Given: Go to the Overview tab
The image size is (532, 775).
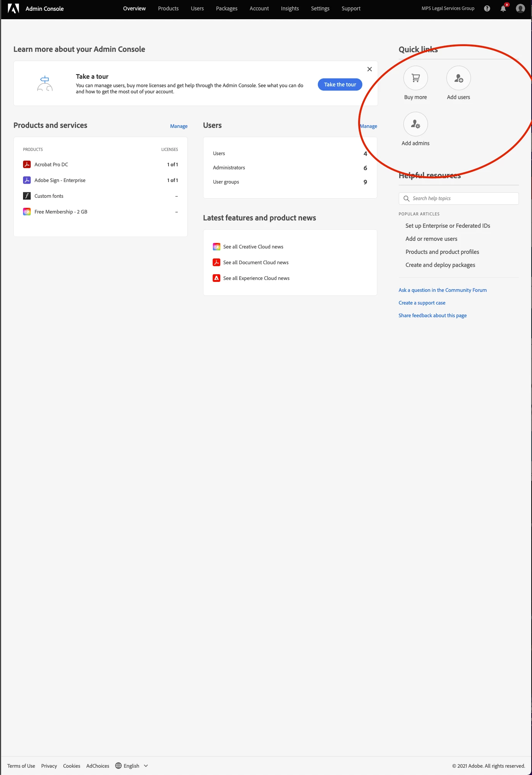Looking at the screenshot, I should [134, 8].
